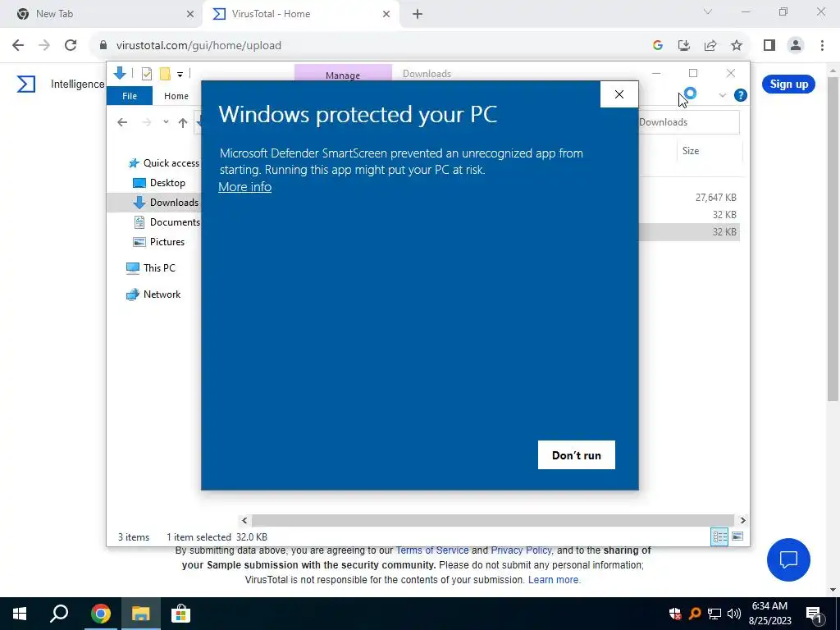
Task: Select Network in navigation pane
Action: [153, 294]
